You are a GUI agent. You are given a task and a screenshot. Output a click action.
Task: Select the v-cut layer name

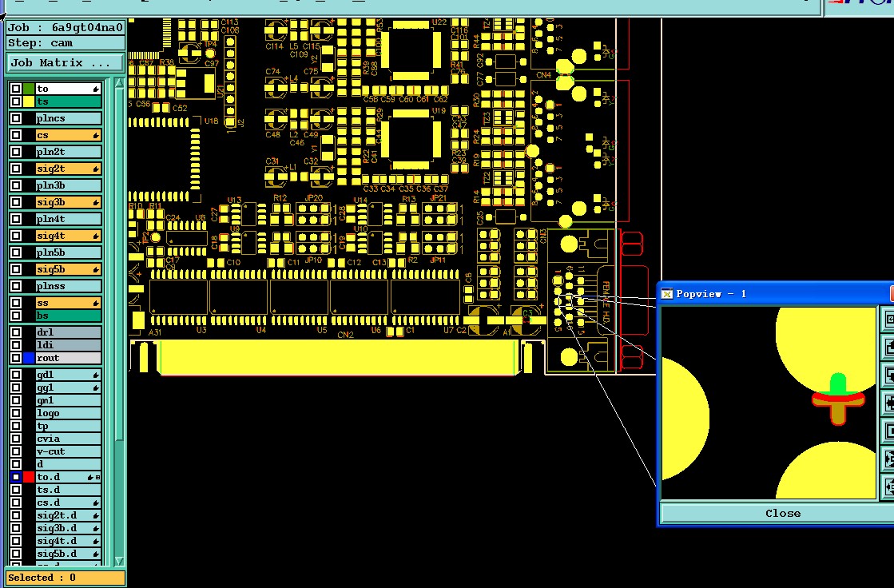click(x=69, y=451)
